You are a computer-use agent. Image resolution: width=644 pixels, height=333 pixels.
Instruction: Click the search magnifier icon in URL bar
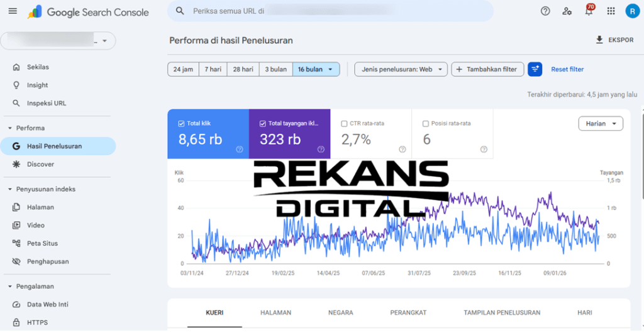coord(180,11)
